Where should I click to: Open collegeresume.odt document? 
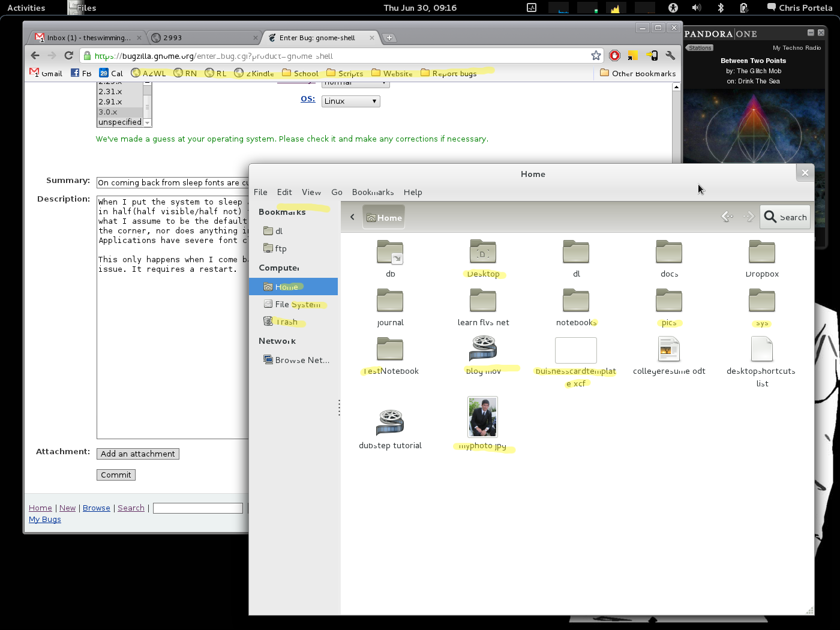[x=668, y=349]
